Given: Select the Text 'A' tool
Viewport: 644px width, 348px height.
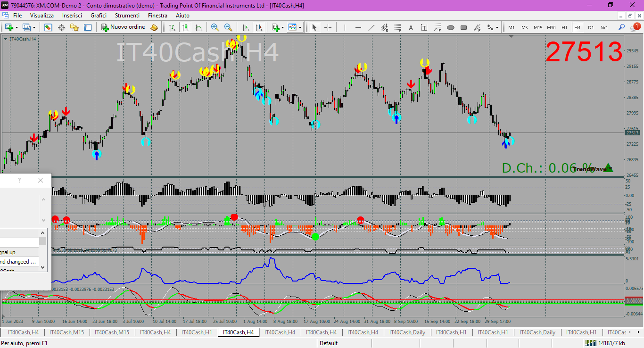Looking at the screenshot, I should click(x=411, y=27).
